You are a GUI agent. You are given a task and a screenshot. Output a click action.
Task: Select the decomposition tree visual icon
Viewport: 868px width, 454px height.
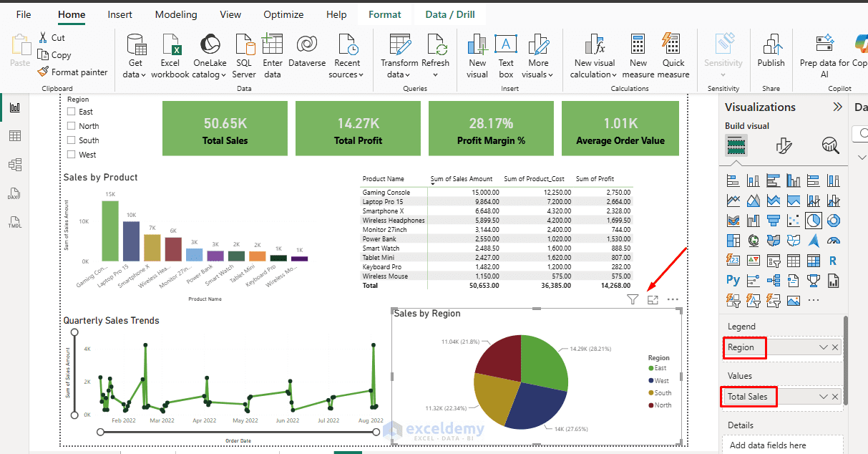(774, 281)
